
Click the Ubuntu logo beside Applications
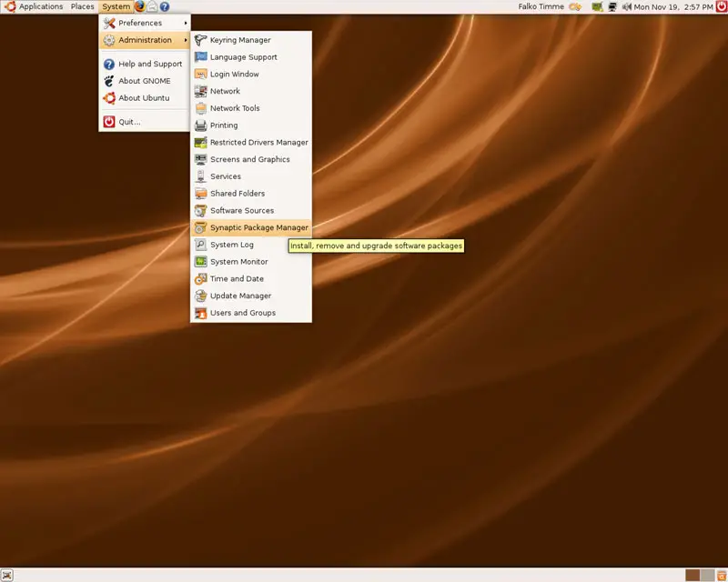[x=10, y=6]
